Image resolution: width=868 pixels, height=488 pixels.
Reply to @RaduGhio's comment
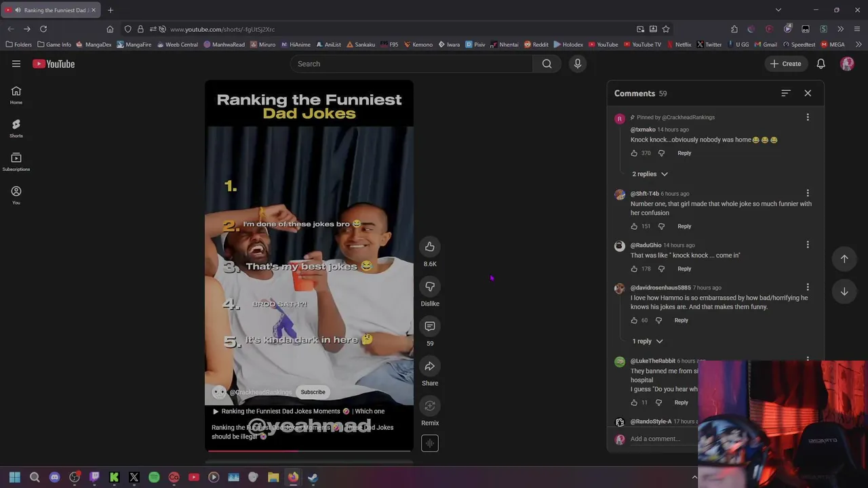684,269
